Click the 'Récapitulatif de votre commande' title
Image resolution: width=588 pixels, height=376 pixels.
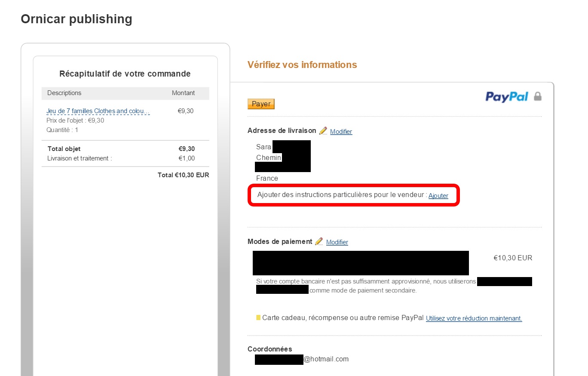coord(125,74)
